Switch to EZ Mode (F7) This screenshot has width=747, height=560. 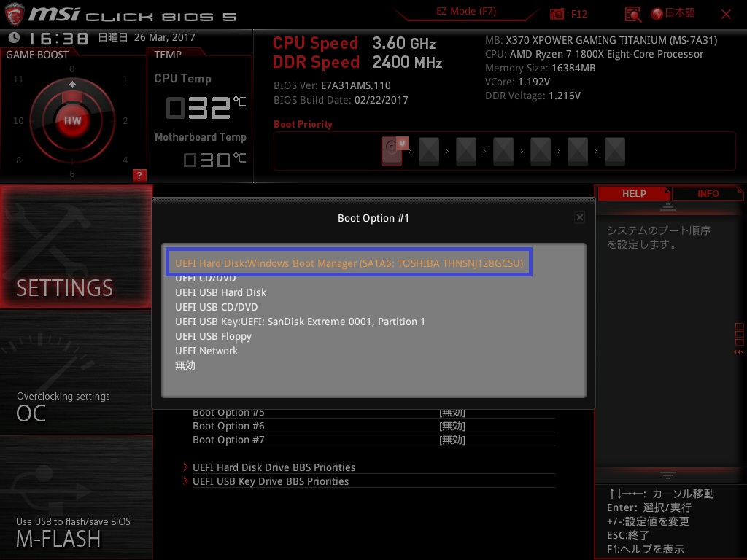click(466, 12)
